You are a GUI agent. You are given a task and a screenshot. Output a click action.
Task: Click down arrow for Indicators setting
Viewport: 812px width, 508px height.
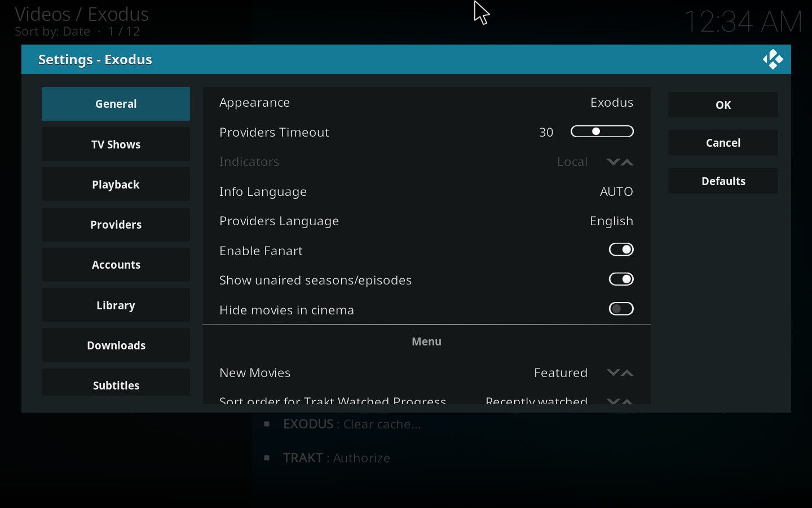[613, 162]
